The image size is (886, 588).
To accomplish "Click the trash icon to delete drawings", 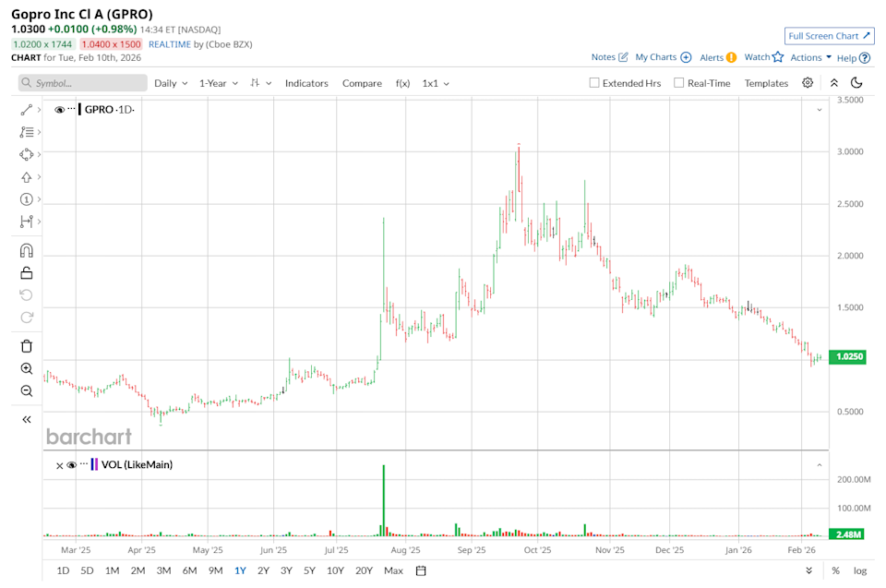I will (x=26, y=344).
